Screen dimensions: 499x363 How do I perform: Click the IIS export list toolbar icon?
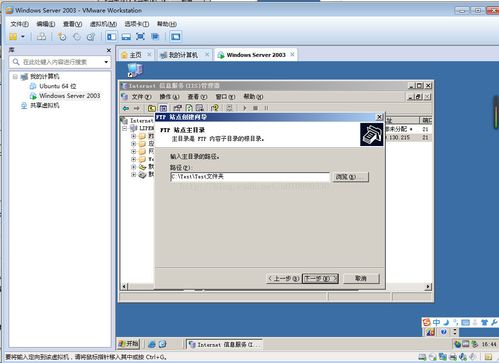coord(199,108)
